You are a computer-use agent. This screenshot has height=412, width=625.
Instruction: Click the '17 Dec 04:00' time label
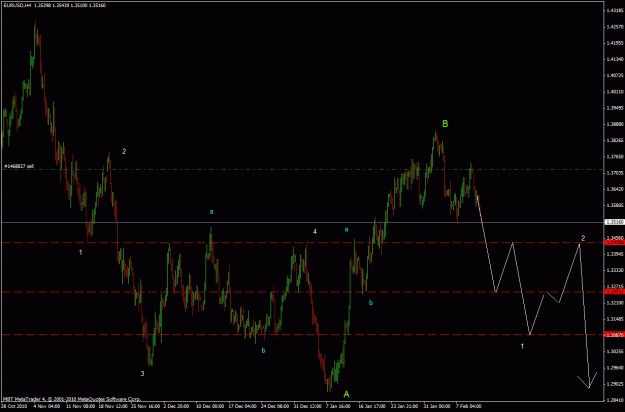(243, 406)
